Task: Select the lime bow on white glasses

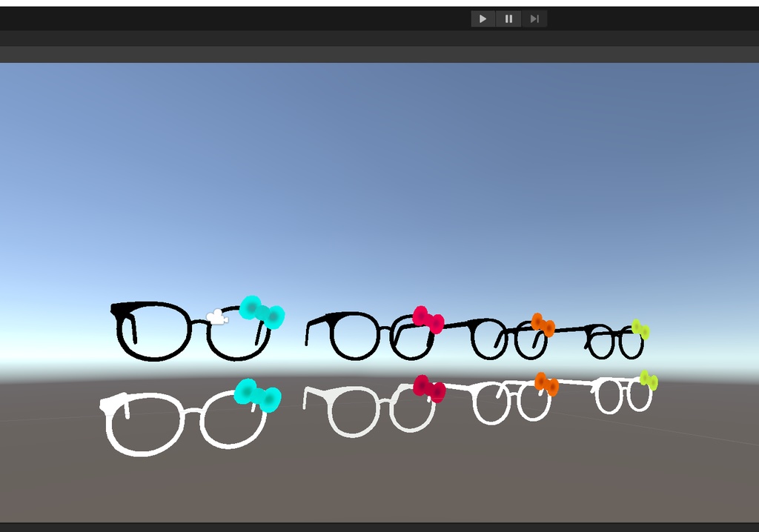Action: (x=649, y=380)
